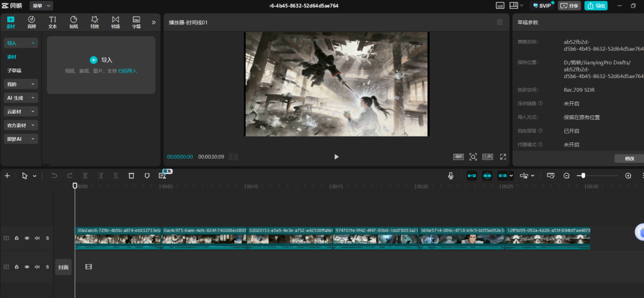The width and height of the screenshot is (644, 298).
Task: Open the SVIP membership button
Action: point(542,6)
